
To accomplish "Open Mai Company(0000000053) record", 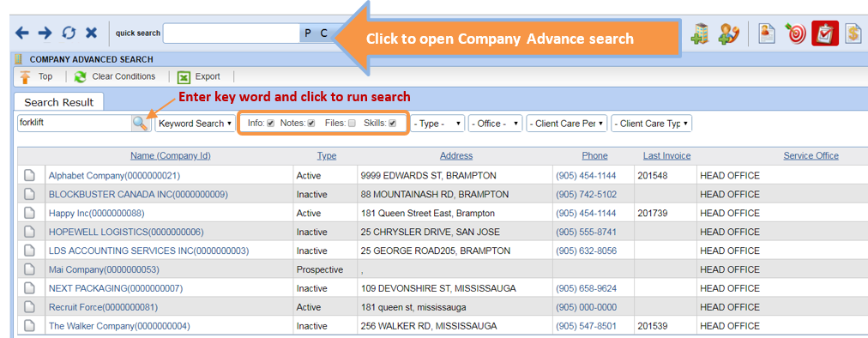I will pyautogui.click(x=104, y=270).
